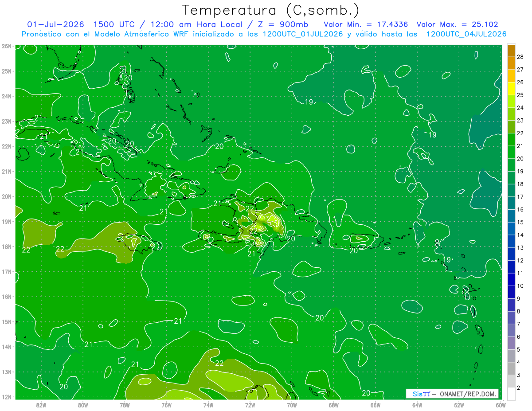Click the title 'Temperatura (C,somb.)'
This screenshot has height=411, width=532.
click(x=271, y=11)
